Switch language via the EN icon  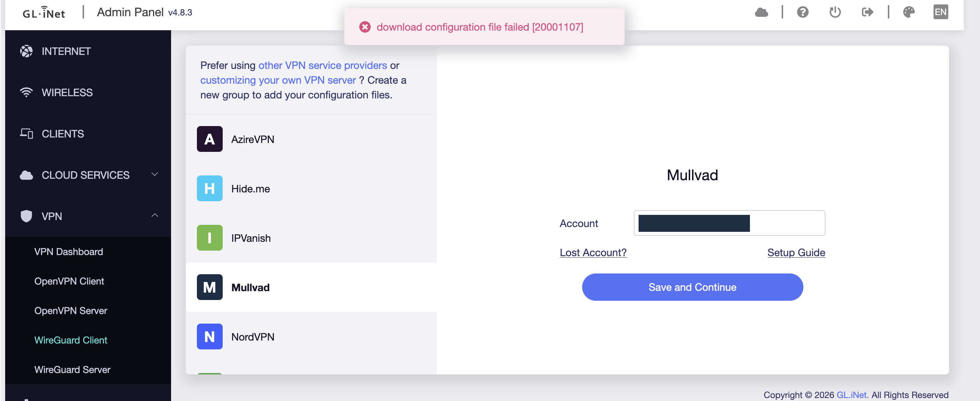pyautogui.click(x=941, y=12)
